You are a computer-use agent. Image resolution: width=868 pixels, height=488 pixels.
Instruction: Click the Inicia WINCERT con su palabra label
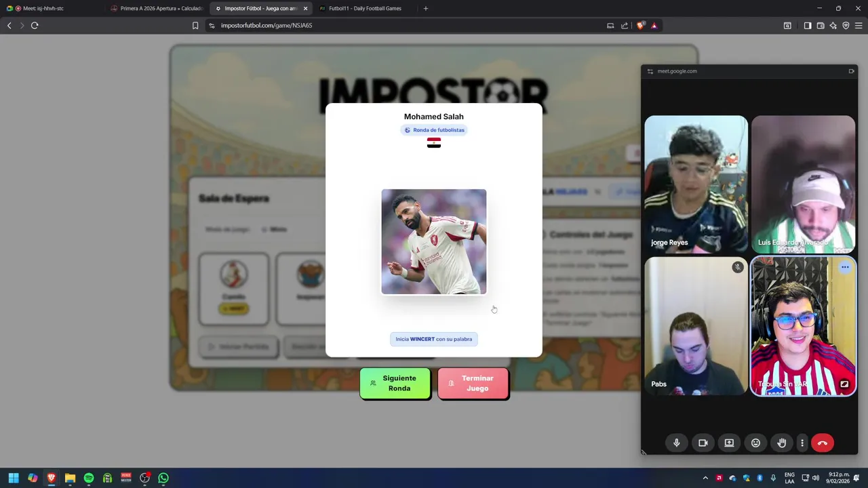pyautogui.click(x=434, y=339)
